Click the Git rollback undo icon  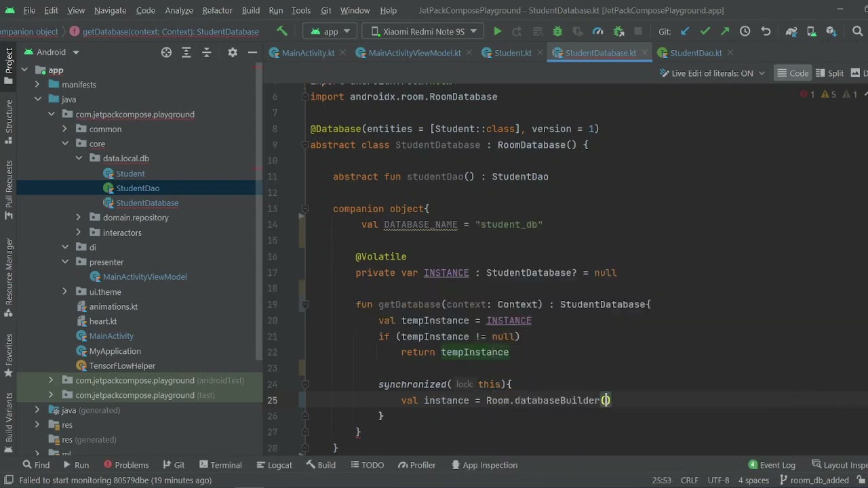pyautogui.click(x=766, y=32)
